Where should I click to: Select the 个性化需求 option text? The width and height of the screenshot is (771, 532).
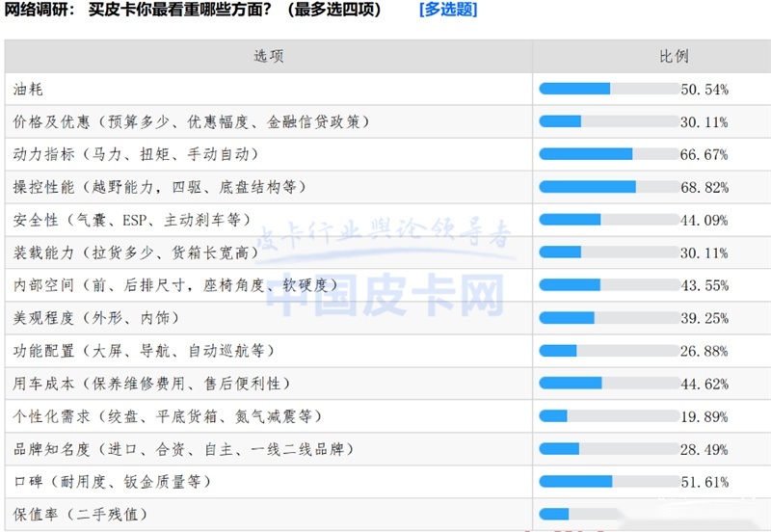167,416
